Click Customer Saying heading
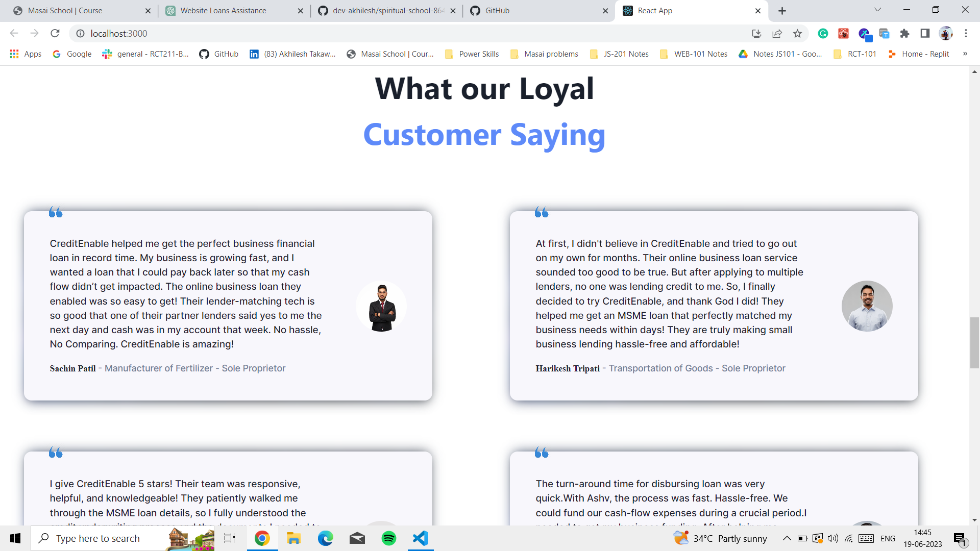Viewport: 980px width, 551px height. (x=484, y=135)
